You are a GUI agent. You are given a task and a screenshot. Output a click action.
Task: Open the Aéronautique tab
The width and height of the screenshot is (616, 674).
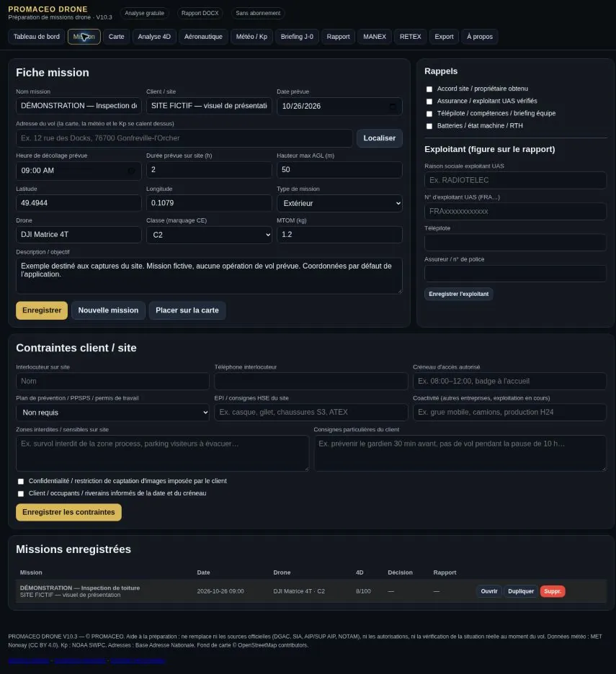[203, 37]
